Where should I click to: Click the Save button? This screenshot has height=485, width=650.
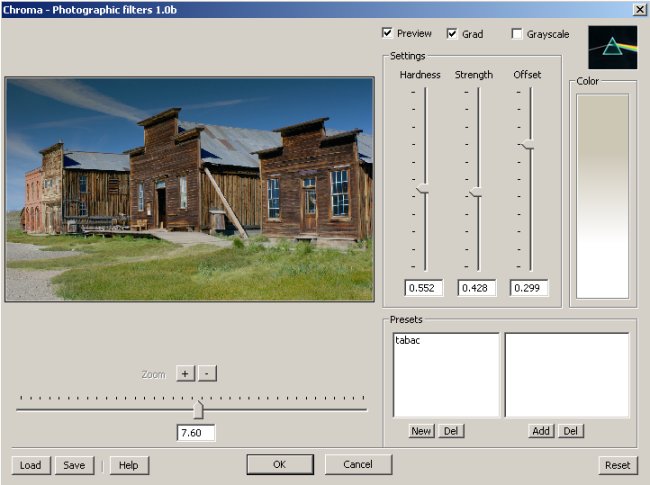[x=75, y=465]
